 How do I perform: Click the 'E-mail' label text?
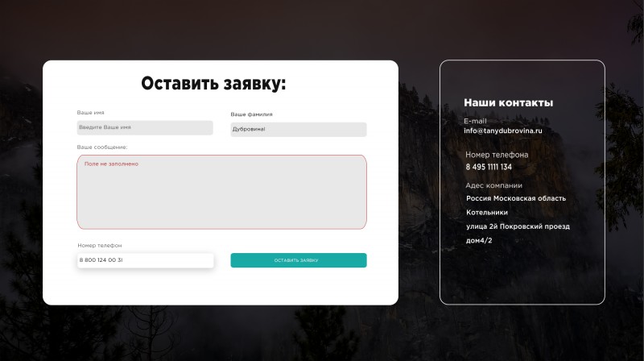475,122
